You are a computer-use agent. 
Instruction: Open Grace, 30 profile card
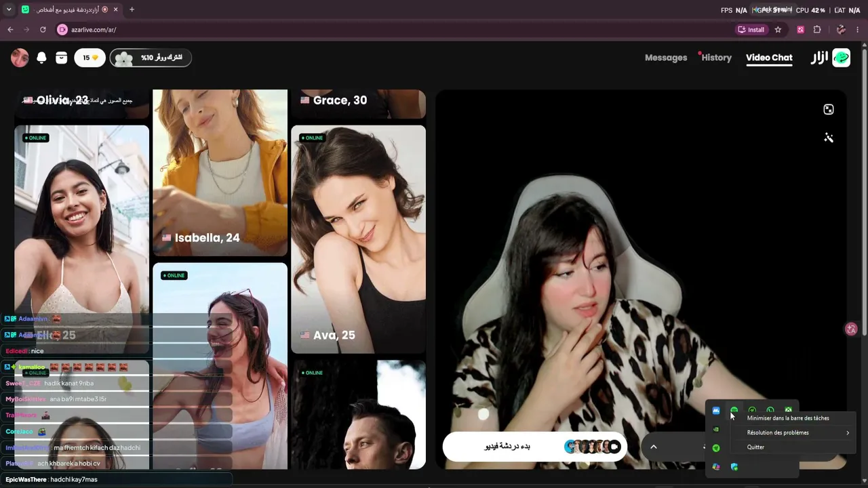358,104
